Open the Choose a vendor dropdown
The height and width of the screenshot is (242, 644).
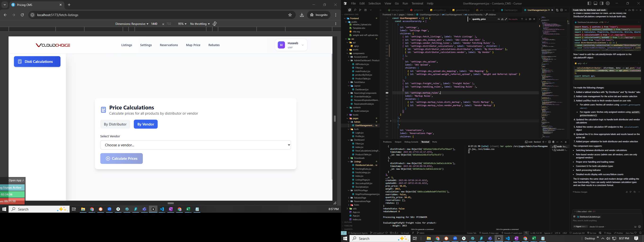coord(196,145)
